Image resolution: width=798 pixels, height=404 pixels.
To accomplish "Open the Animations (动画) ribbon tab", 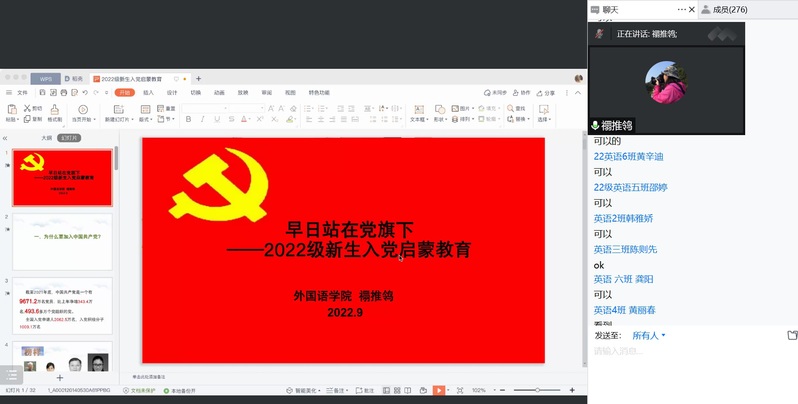I will pyautogui.click(x=219, y=93).
